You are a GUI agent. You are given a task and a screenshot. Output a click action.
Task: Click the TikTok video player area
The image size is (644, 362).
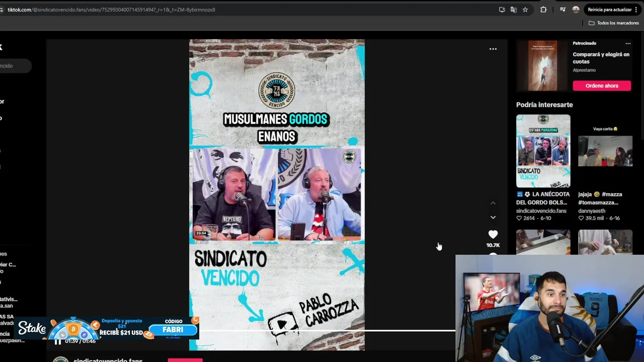277,195
